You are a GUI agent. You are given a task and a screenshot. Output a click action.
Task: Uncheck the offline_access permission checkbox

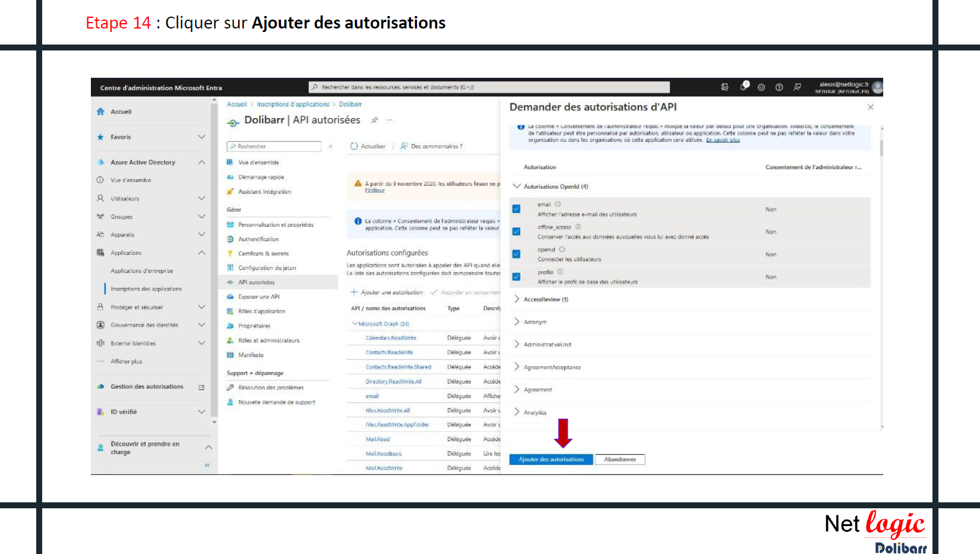pyautogui.click(x=516, y=232)
